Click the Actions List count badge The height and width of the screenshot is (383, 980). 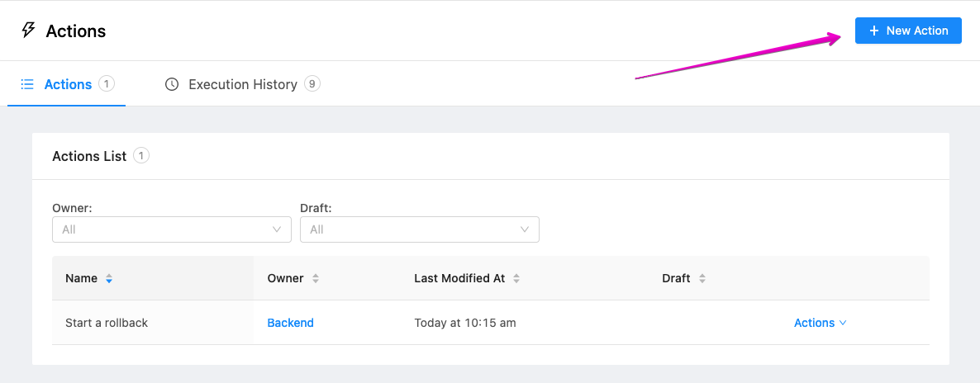[141, 155]
